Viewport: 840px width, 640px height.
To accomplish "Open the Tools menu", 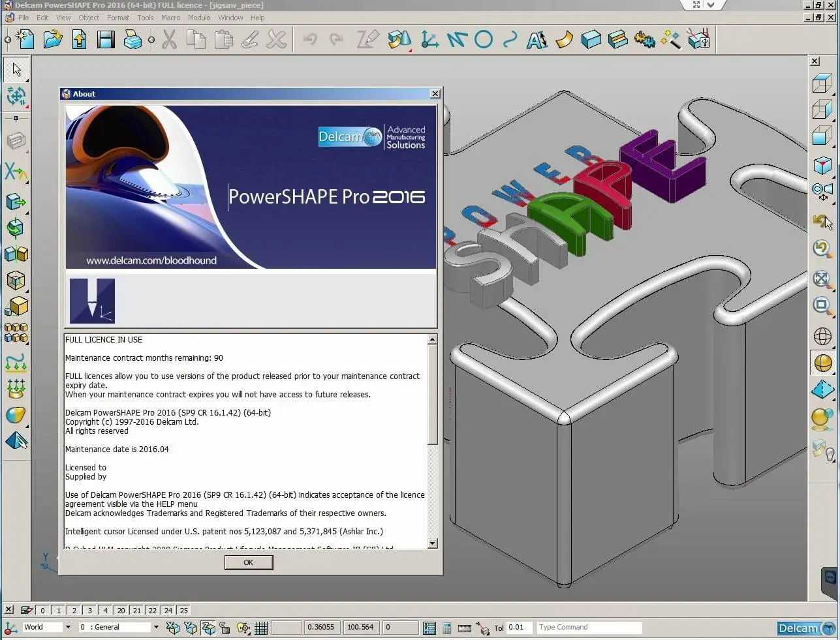I will [146, 18].
